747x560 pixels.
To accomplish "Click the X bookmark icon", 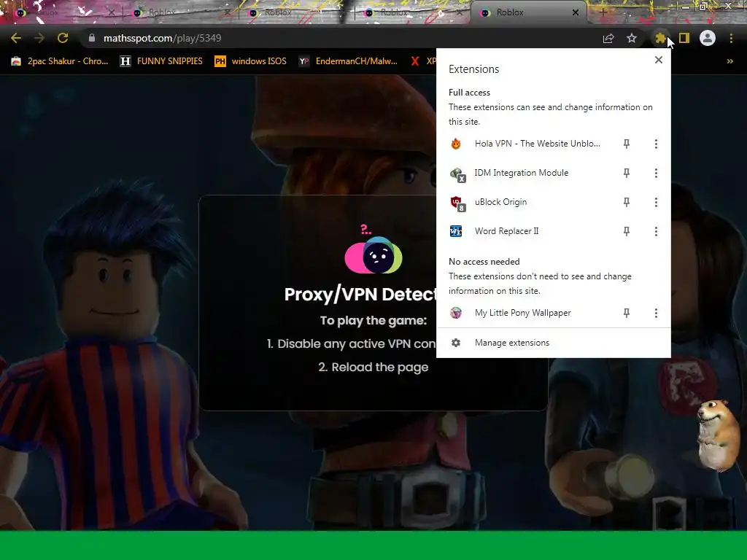I will pyautogui.click(x=415, y=61).
